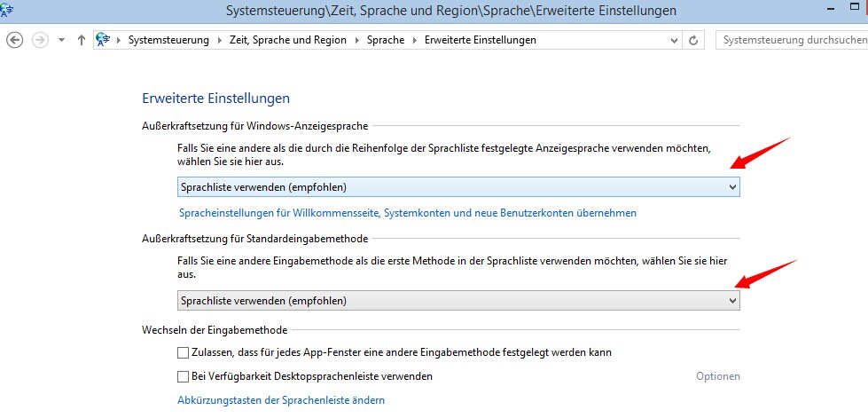This screenshot has height=418, width=868.
Task: Open recent locations dropdown arrow
Action: tap(62, 40)
